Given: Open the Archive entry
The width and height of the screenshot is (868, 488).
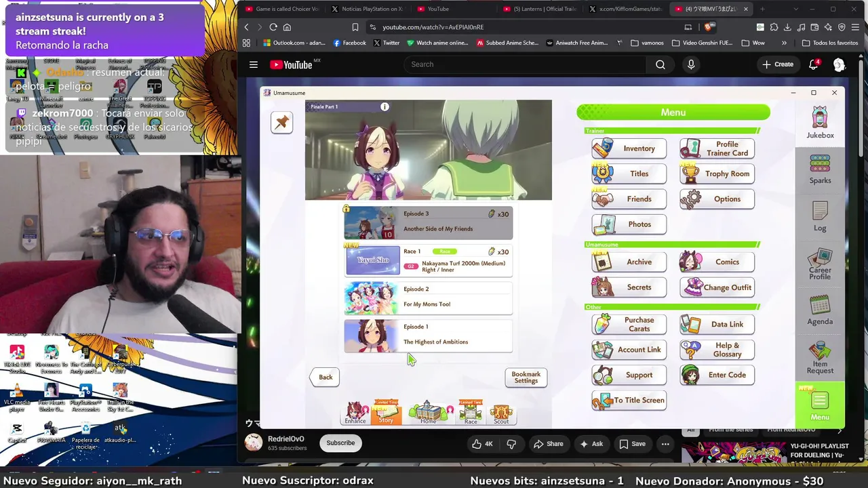Looking at the screenshot, I should point(629,262).
